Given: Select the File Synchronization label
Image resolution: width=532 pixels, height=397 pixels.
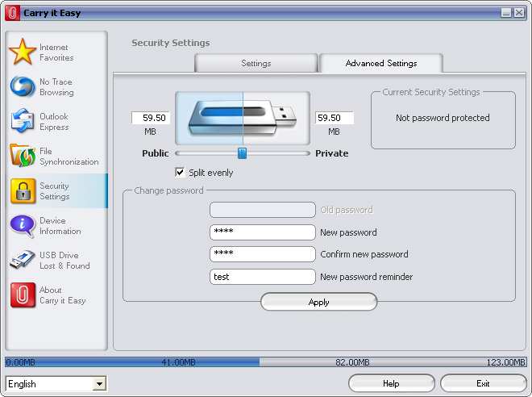Looking at the screenshot, I should point(69,157).
